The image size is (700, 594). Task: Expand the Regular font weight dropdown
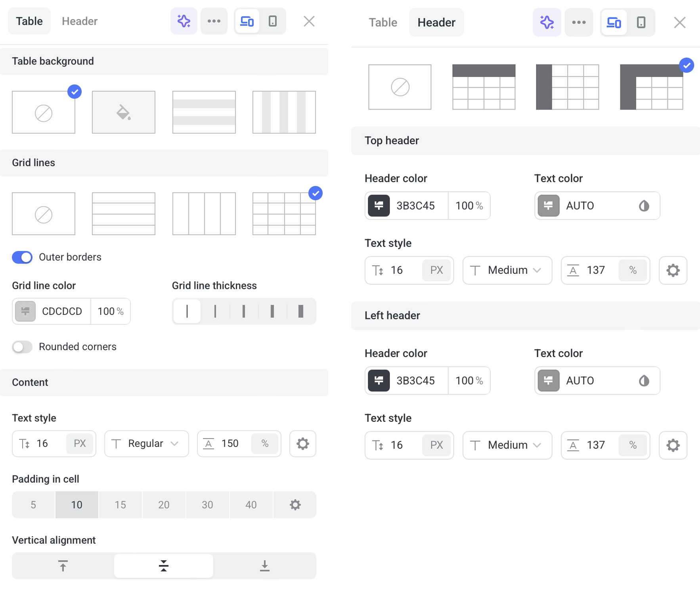146,444
